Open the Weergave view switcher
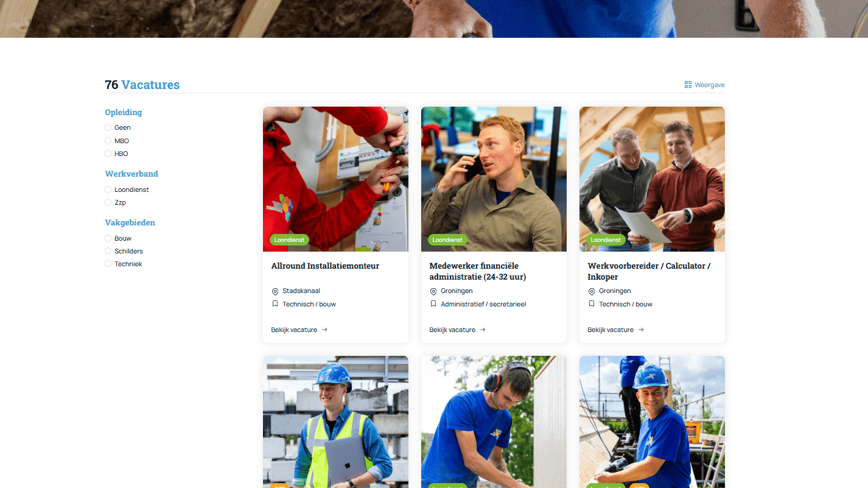This screenshot has height=488, width=868. point(704,85)
